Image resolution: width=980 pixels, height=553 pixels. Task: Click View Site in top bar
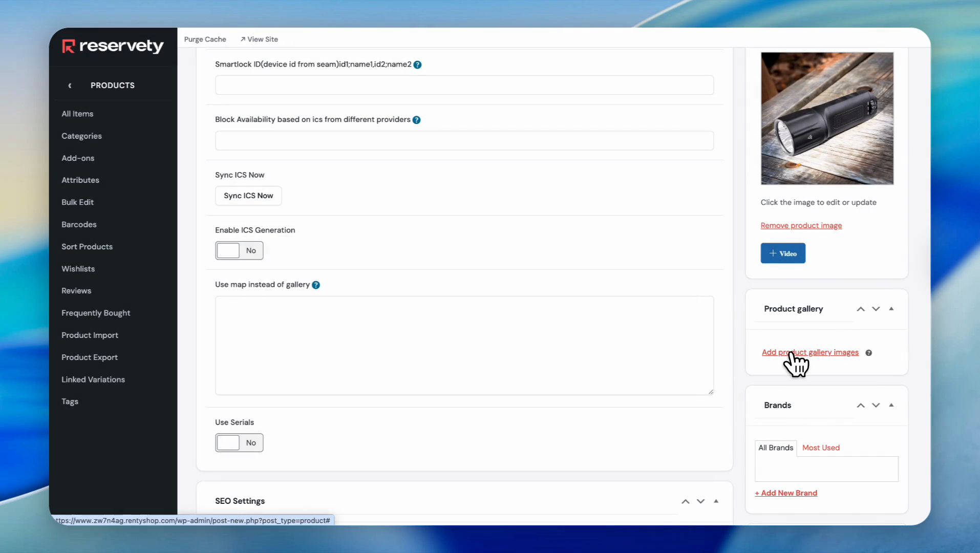coord(259,39)
